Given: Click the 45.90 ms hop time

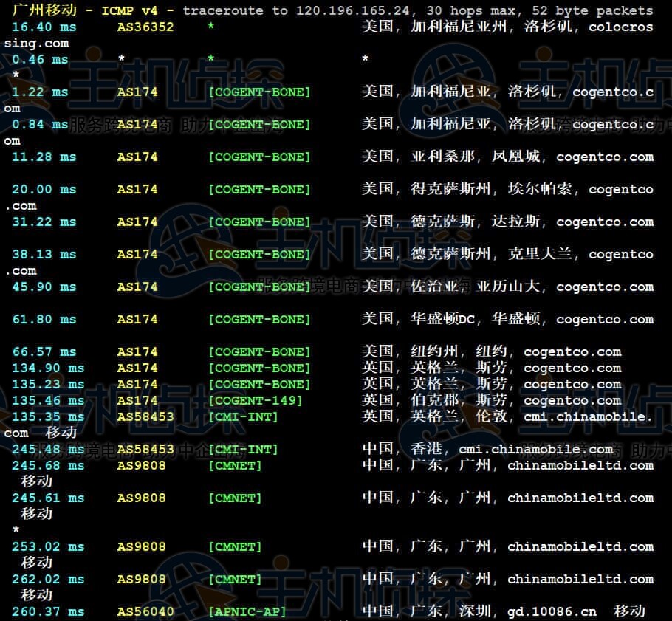Looking at the screenshot, I should [44, 287].
